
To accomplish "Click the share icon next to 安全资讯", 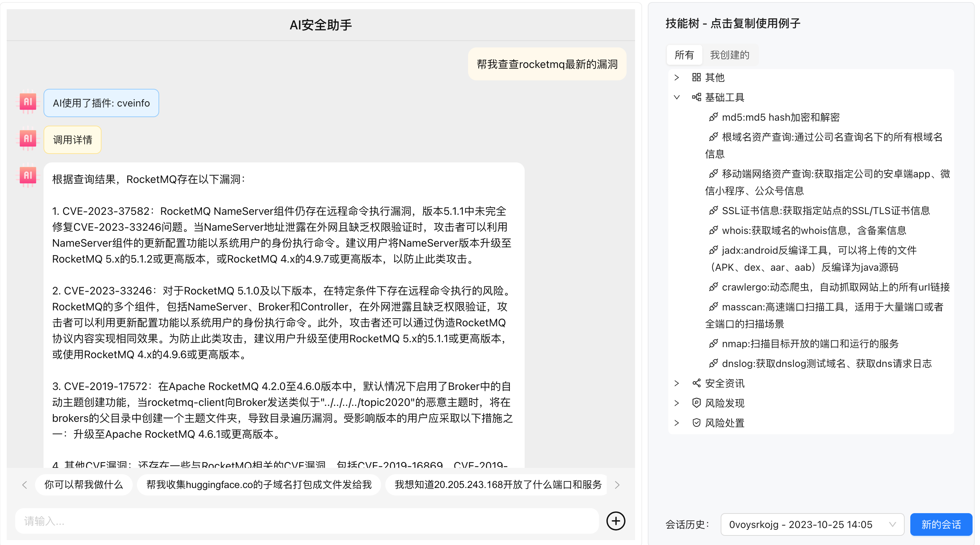I will [x=696, y=383].
